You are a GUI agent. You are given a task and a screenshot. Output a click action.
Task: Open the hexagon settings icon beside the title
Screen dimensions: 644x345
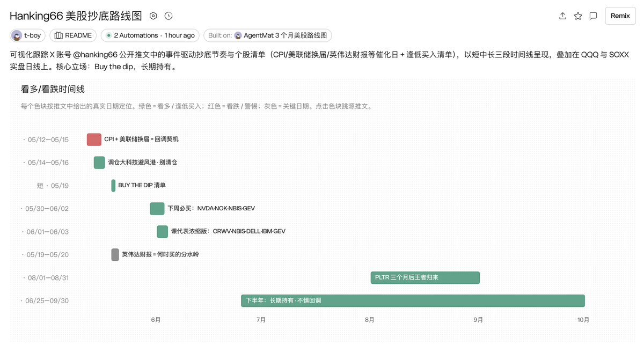point(153,16)
